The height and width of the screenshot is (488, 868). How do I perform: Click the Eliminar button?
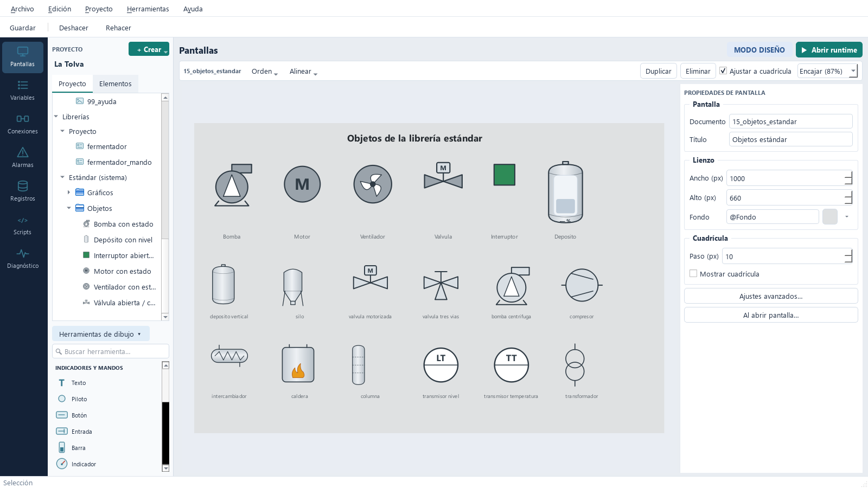click(698, 71)
